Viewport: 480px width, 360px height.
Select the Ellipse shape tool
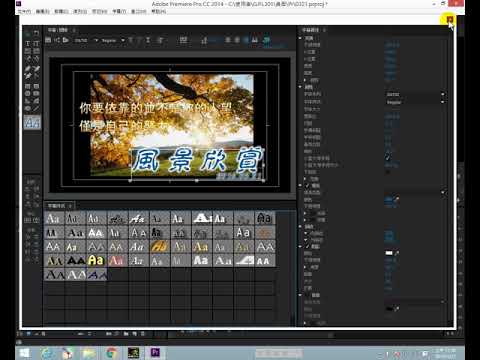point(28,108)
